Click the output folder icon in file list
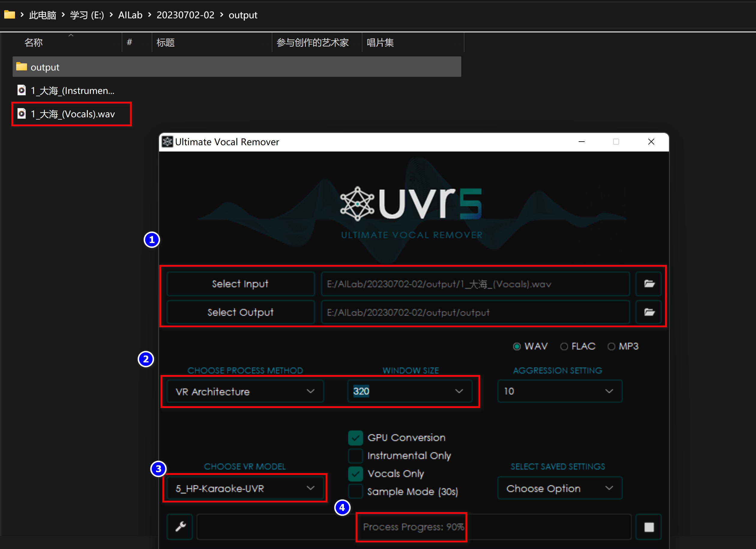756x549 pixels. tap(22, 67)
